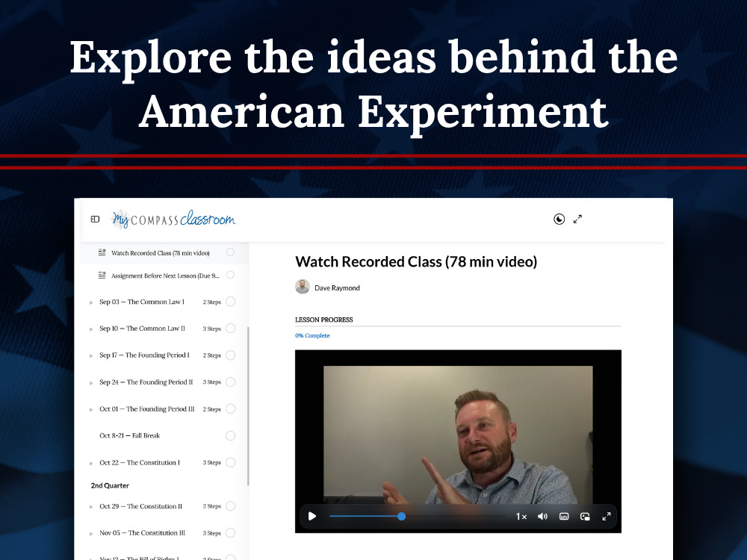Open Nov 05 — The Constitution III

tap(142, 533)
